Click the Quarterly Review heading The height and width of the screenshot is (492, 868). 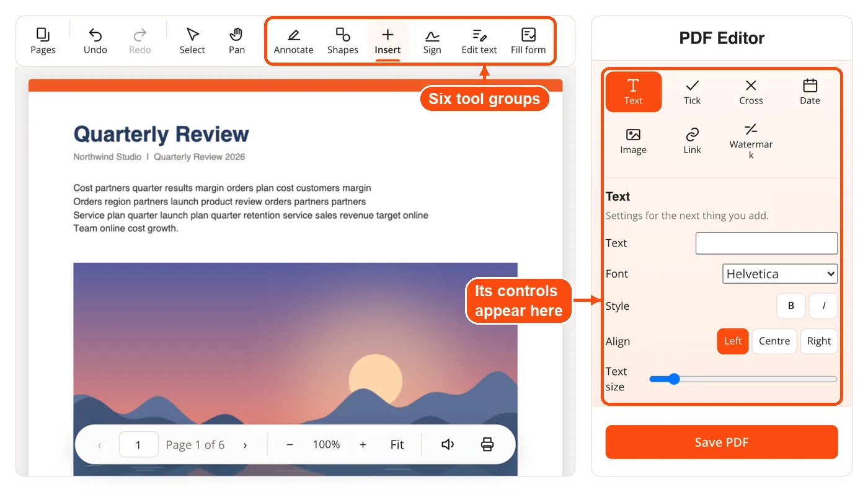click(161, 134)
